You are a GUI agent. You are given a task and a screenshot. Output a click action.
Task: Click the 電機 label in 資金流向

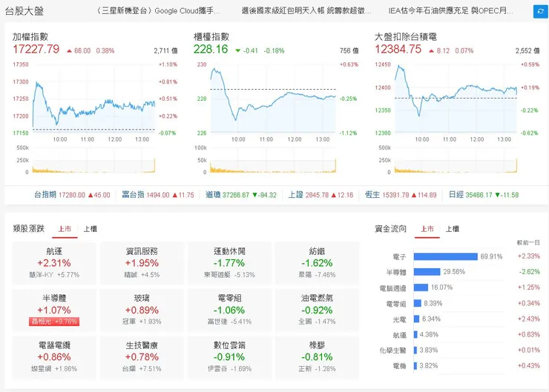point(399,366)
